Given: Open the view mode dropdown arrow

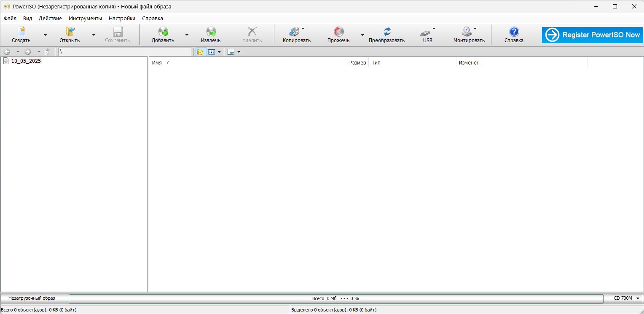Looking at the screenshot, I should click(x=219, y=52).
